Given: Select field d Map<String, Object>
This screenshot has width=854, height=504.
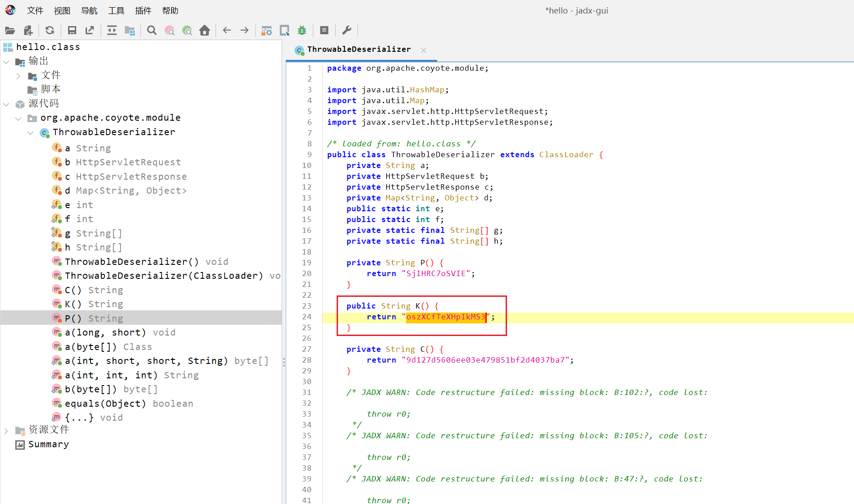Looking at the screenshot, I should tap(126, 191).
